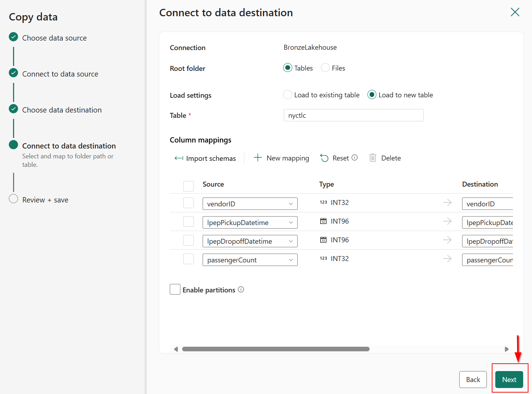Go to the Choose data destination step
532x394 pixels.
click(62, 110)
